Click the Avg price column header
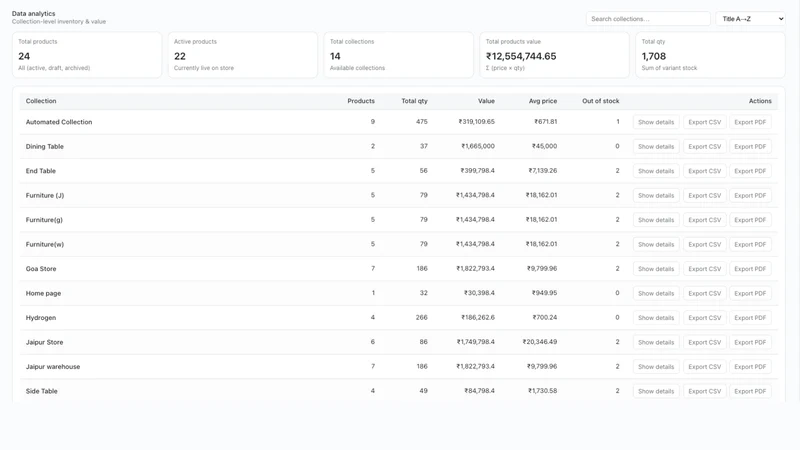This screenshot has width=800, height=450. coord(543,101)
